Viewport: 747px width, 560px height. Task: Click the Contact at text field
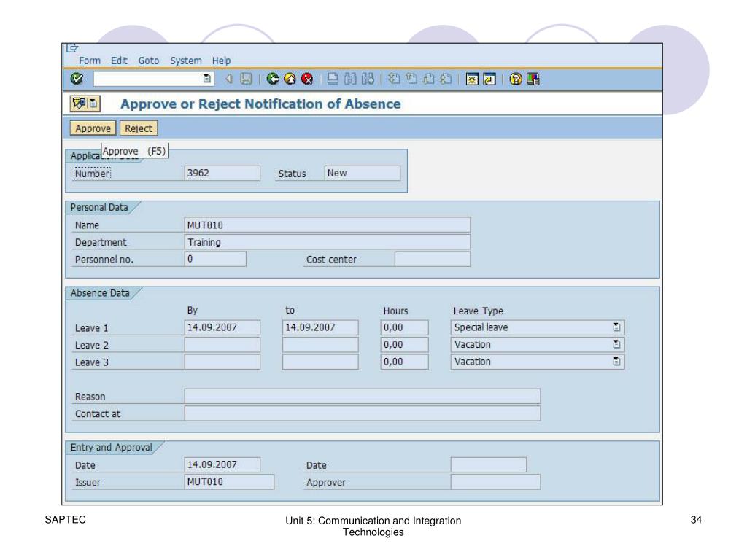click(x=362, y=413)
